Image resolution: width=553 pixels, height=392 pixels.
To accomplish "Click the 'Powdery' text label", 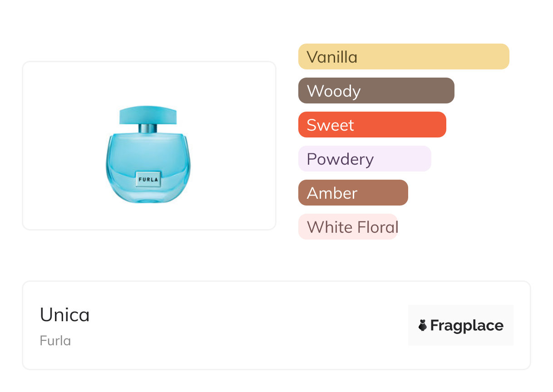I will (340, 159).
